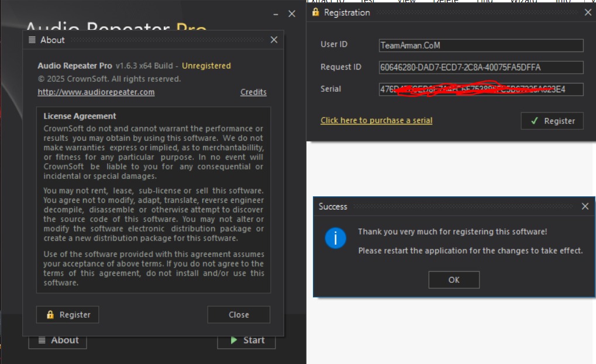The image size is (596, 364).
Task: Click the Start button in main window
Action: pos(246,341)
